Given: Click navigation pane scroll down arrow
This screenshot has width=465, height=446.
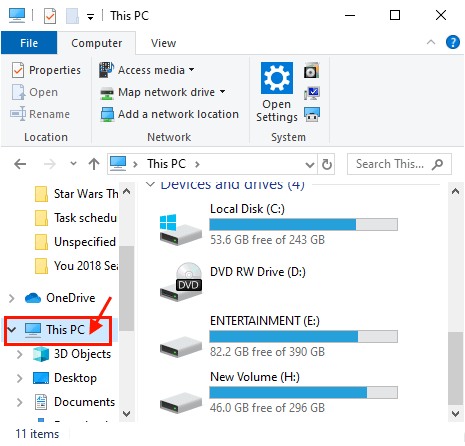Looking at the screenshot, I should coord(126,414).
